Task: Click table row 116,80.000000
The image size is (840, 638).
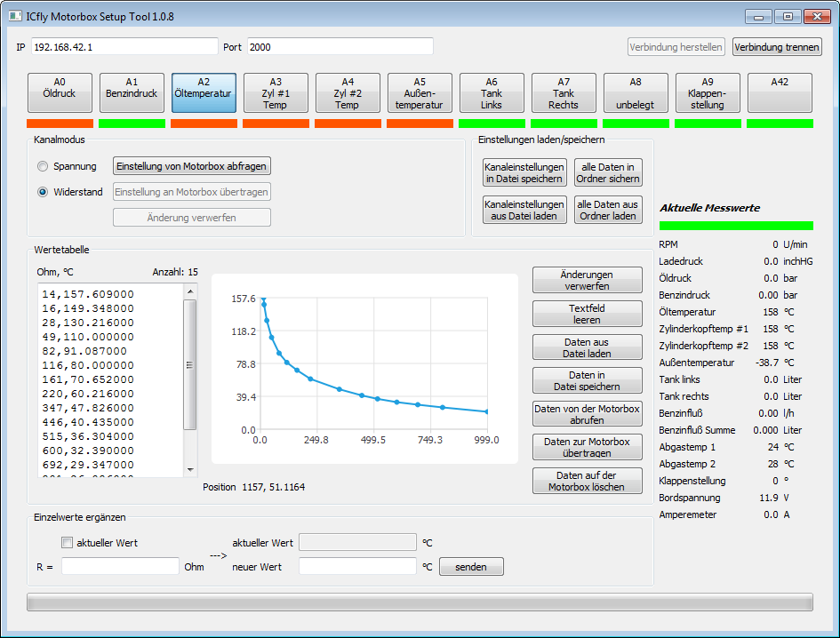Action: [x=88, y=365]
